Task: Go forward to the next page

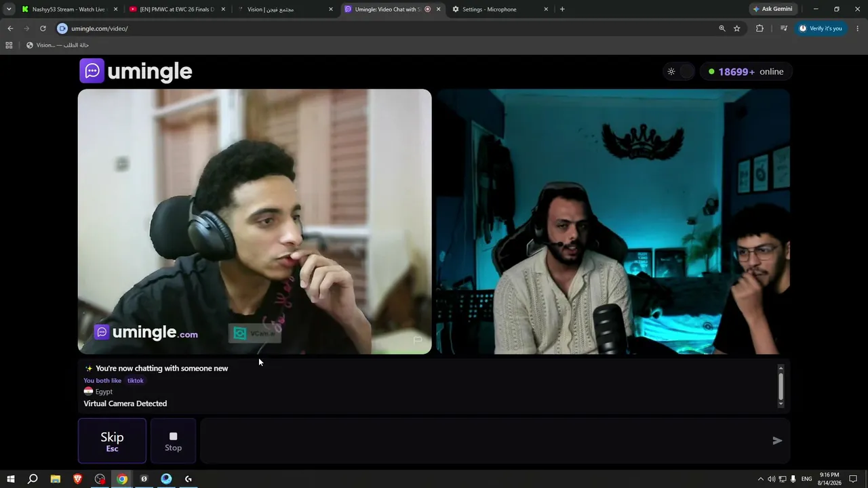Action: coord(26,28)
